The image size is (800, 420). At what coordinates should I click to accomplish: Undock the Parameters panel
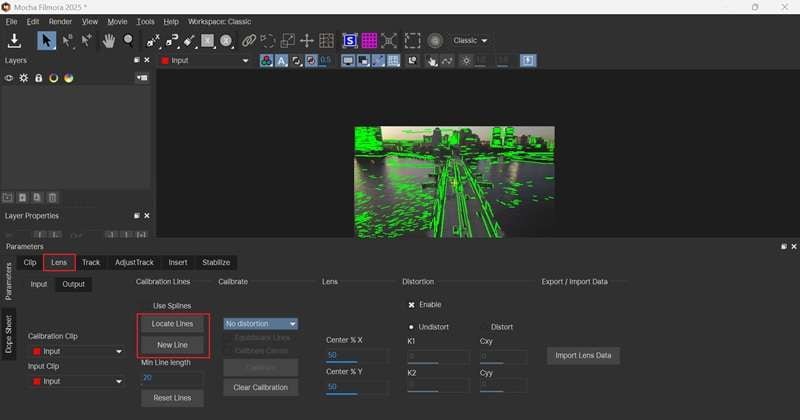pos(784,246)
